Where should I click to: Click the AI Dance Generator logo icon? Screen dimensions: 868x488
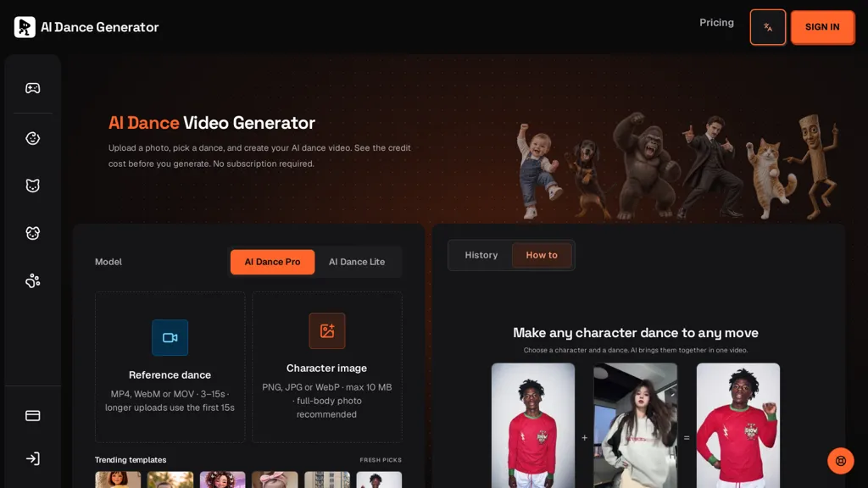[25, 27]
